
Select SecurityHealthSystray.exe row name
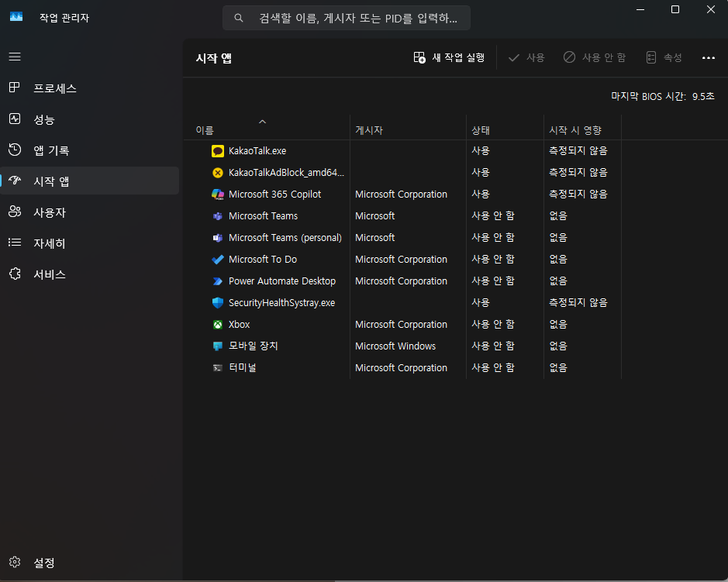[x=282, y=302]
